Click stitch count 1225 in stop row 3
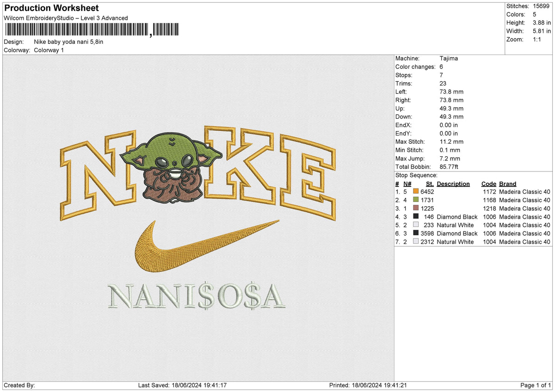Viewport: 555px width, 392px height. click(427, 208)
